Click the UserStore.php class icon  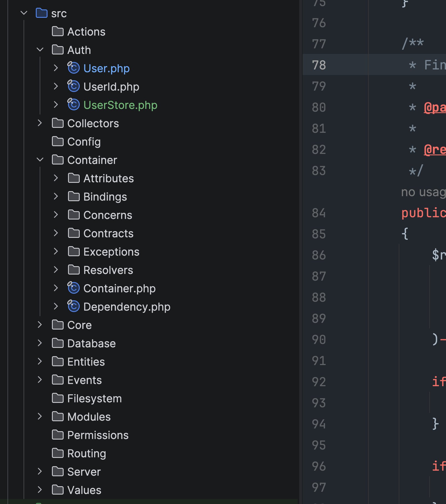(x=74, y=105)
